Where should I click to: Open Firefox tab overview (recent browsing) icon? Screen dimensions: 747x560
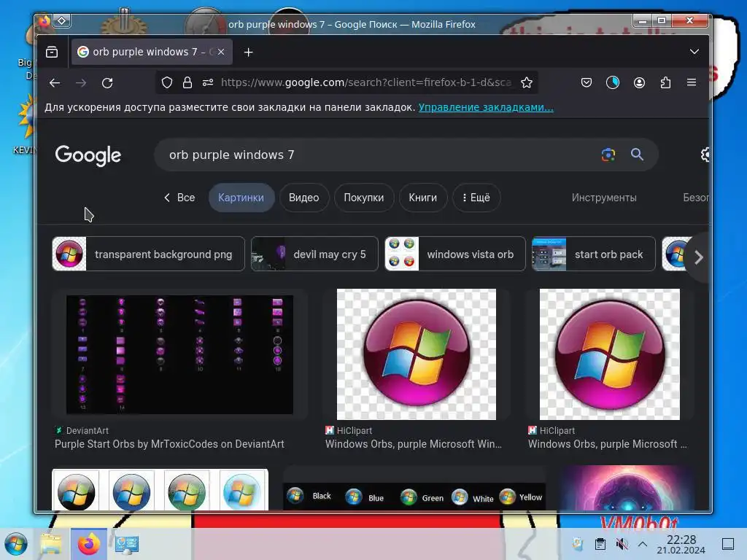pos(52,52)
